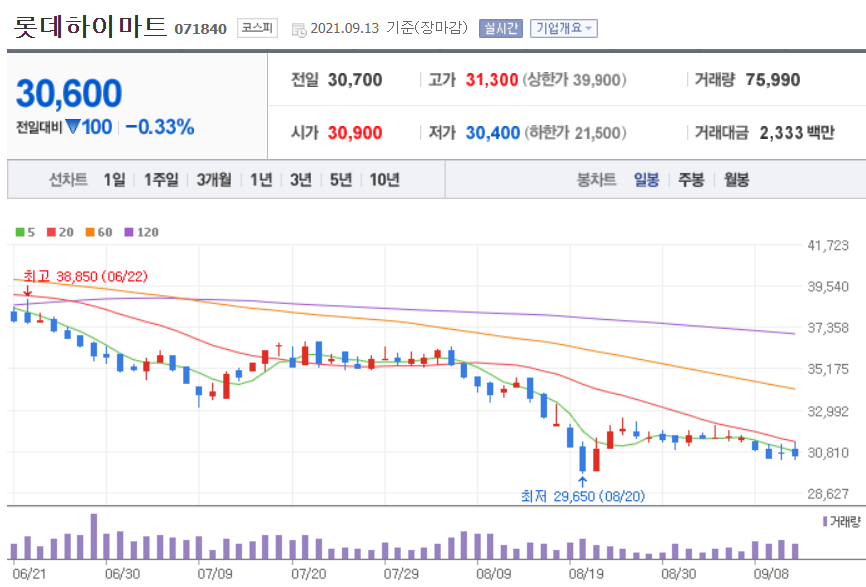Click the 저가 value 30,400
This screenshot has height=587, width=866.
493,133
